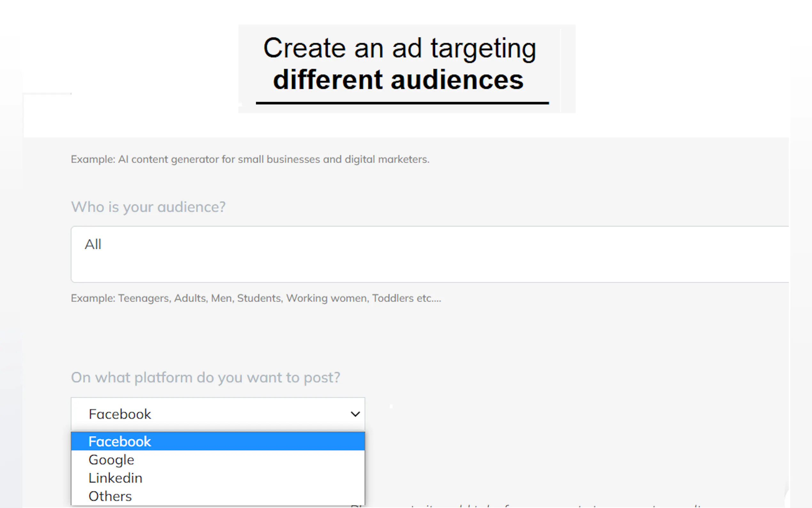Pick Linkedin from the platform options
812x508 pixels.
[115, 478]
